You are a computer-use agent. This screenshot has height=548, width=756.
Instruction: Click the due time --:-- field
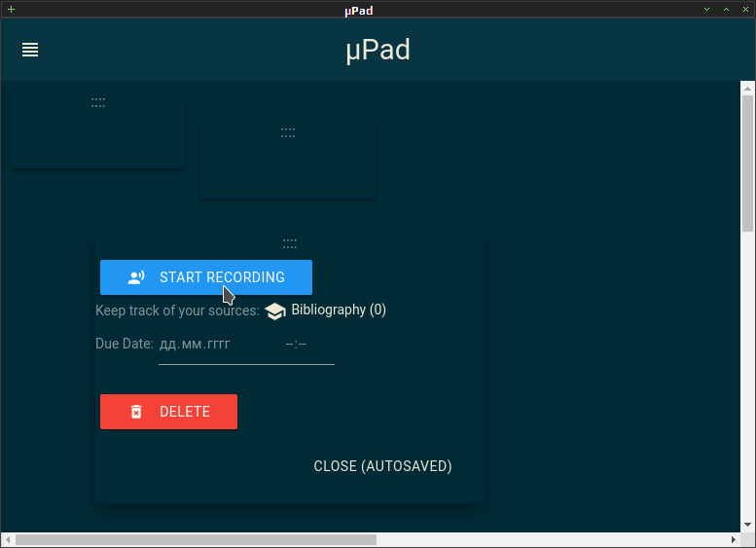point(296,344)
